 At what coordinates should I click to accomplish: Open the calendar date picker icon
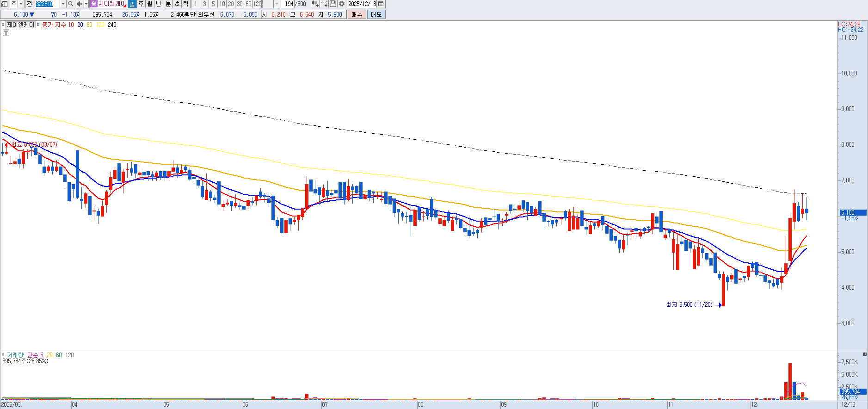point(381,4)
